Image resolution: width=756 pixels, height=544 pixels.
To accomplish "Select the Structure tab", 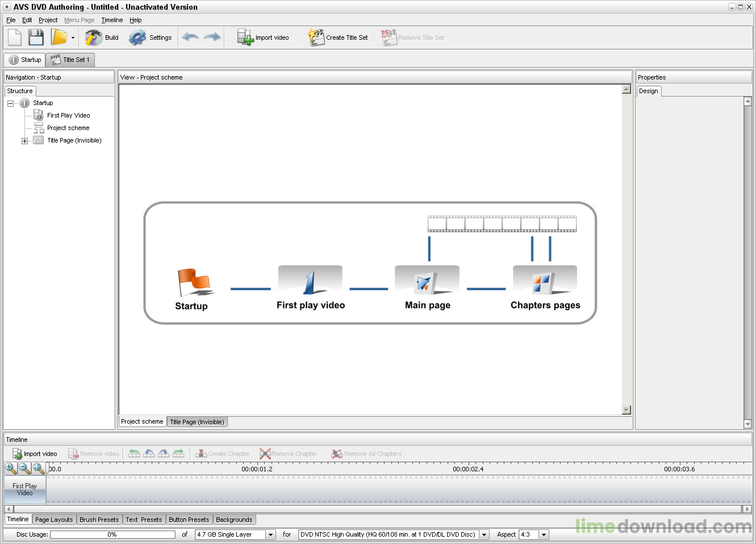I will pos(20,91).
